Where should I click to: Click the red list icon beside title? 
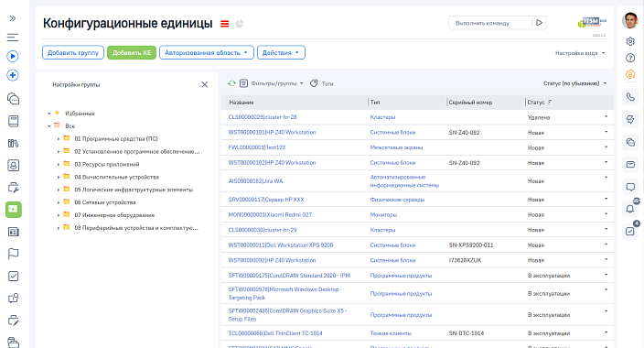(x=225, y=24)
